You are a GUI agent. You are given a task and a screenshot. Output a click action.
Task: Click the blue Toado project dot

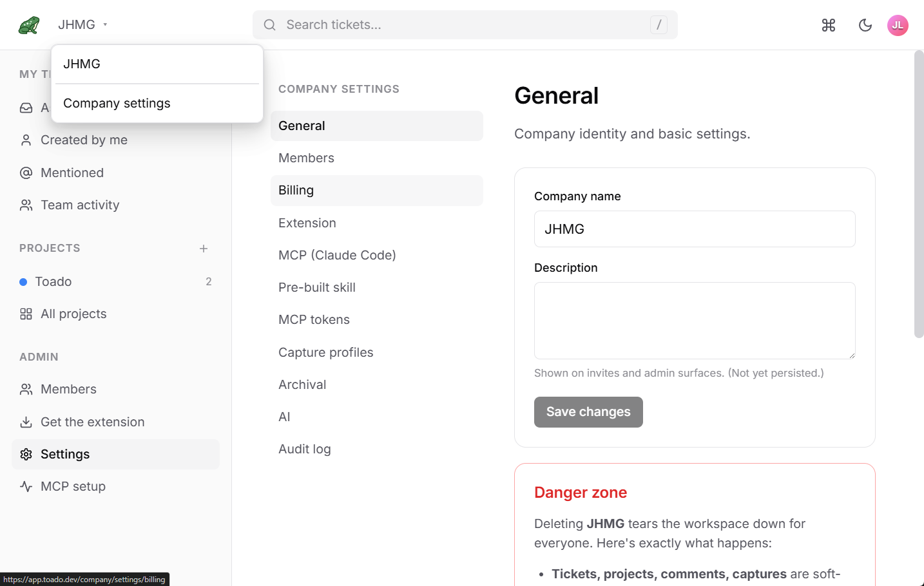pos(23,282)
